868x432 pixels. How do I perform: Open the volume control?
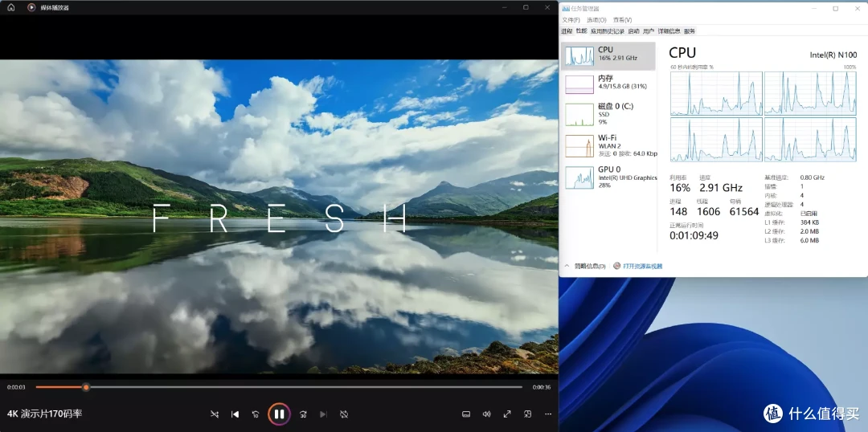[486, 414]
